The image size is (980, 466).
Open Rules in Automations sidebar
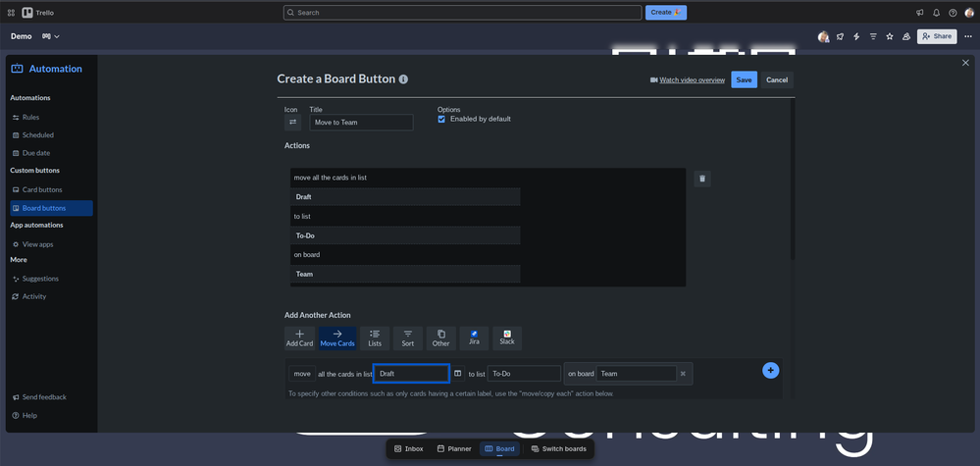coord(30,117)
